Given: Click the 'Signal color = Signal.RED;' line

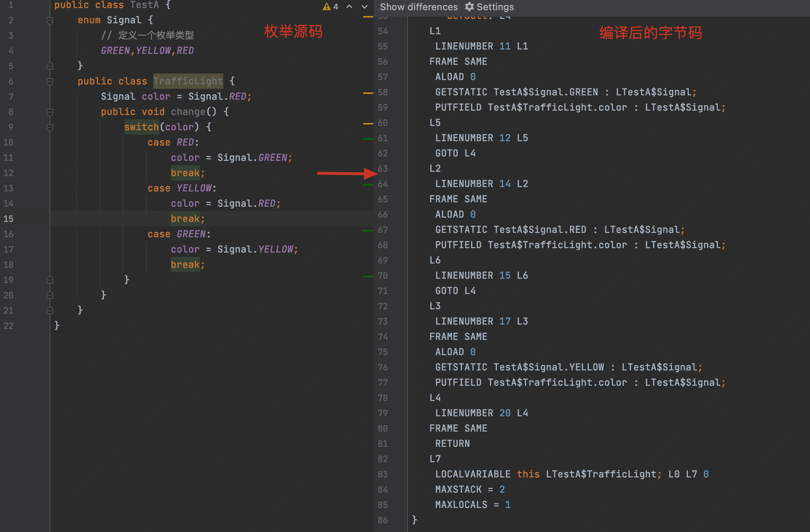Looking at the screenshot, I should point(176,96).
